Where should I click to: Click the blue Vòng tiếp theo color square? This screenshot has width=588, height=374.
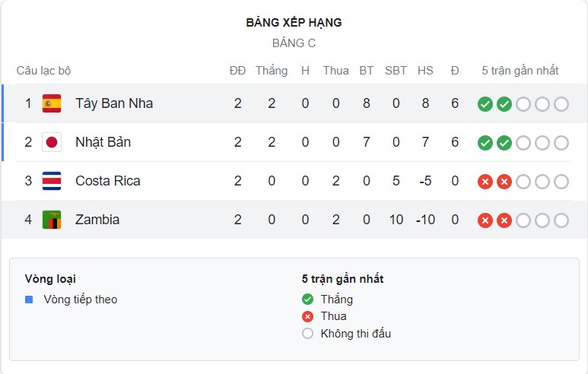[29, 300]
